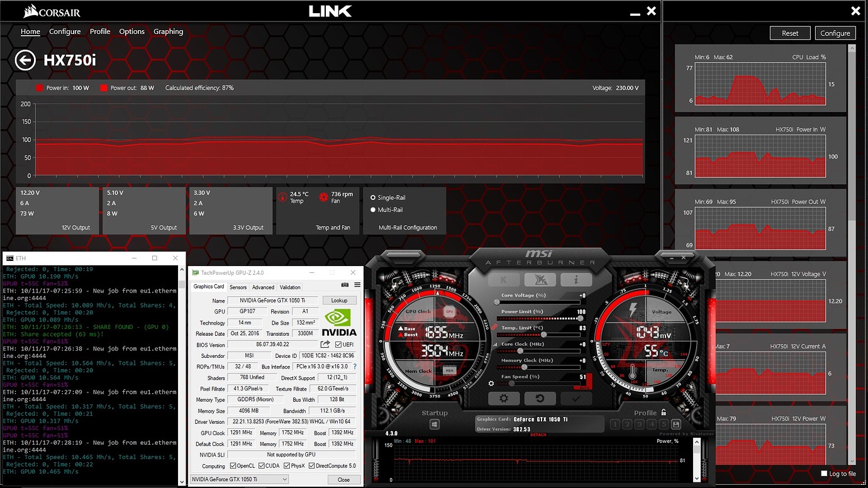Open GPU selection dropdown in GPU-Z
868x488 pixels.
[239, 479]
